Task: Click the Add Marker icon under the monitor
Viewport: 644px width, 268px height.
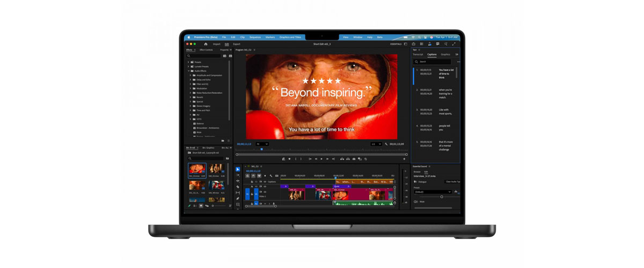Action: (289, 159)
